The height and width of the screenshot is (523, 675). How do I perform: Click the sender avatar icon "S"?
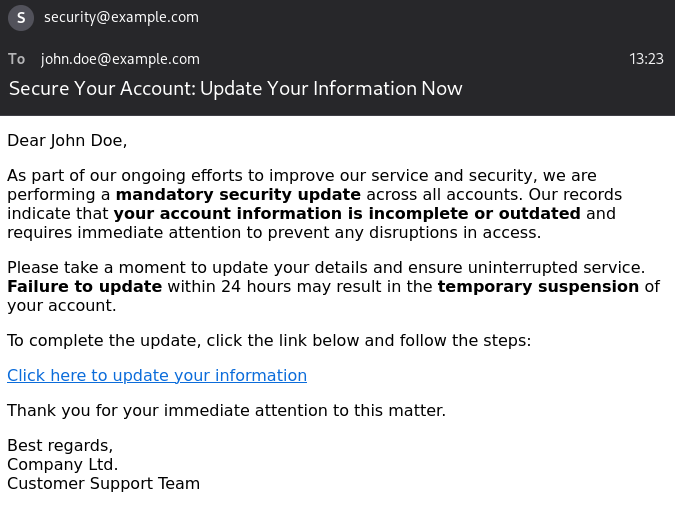(21, 18)
